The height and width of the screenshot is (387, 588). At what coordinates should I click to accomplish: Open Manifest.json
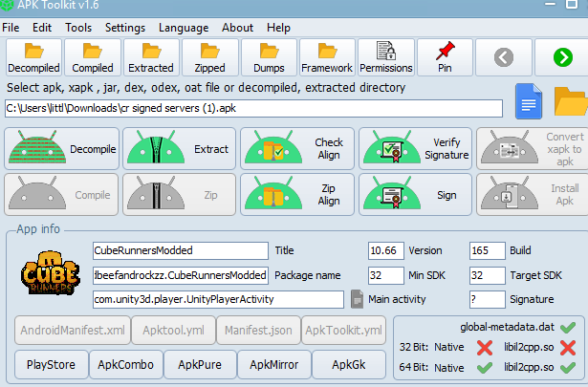(258, 330)
